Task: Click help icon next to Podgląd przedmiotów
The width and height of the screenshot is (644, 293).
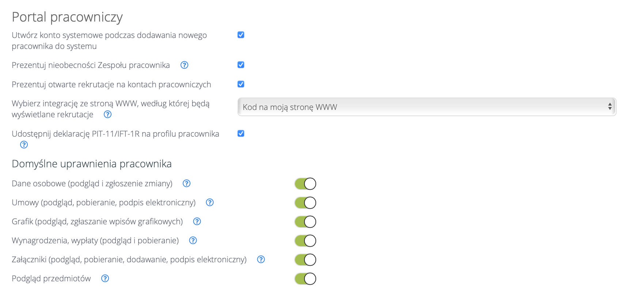Action: (105, 278)
